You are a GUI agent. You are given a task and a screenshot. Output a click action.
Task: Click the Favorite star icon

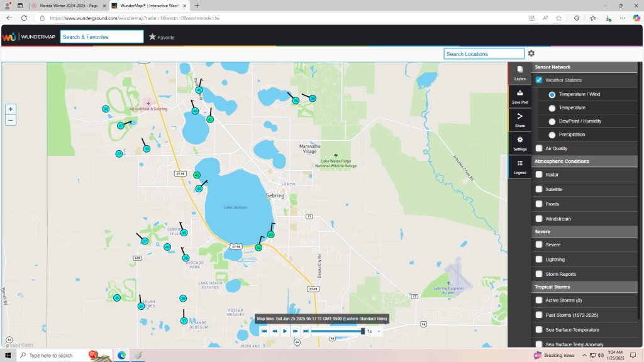click(152, 37)
